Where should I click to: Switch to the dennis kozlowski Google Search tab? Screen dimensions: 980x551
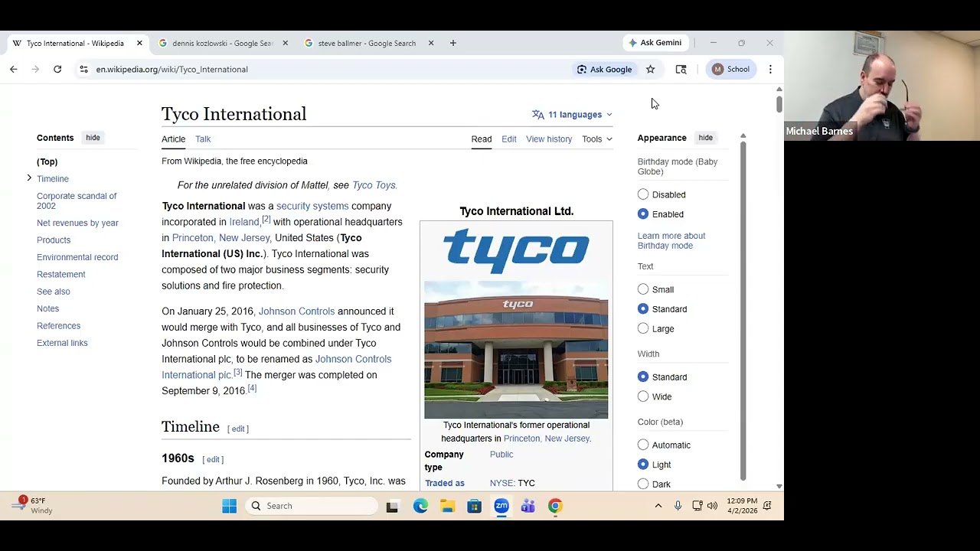(222, 43)
